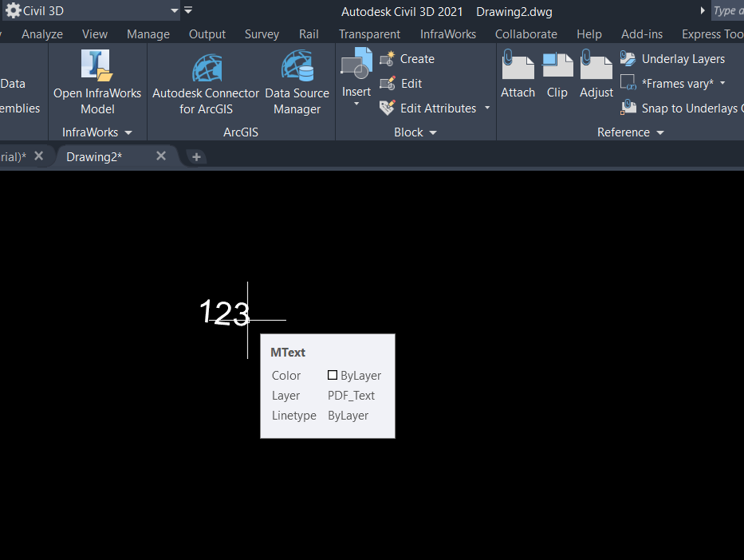Click the block Edit label
Screen dimensions: 744x560
[411, 84]
